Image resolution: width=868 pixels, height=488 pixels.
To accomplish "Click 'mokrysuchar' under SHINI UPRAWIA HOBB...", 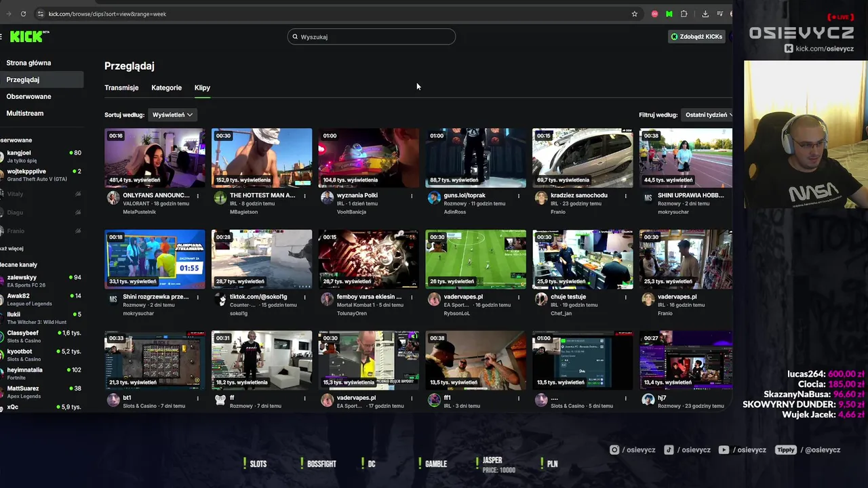I will click(674, 212).
